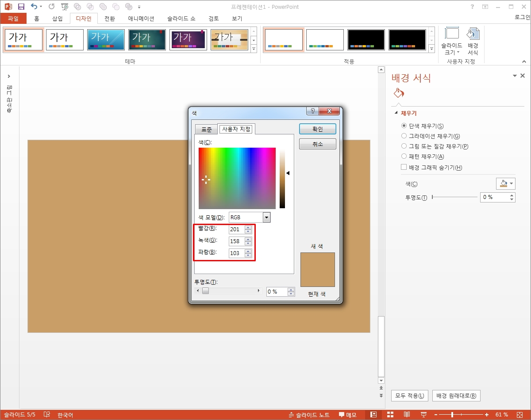The image size is (531, 420).
Task: Select the teal dark theme thumbnail
Action: [147, 40]
